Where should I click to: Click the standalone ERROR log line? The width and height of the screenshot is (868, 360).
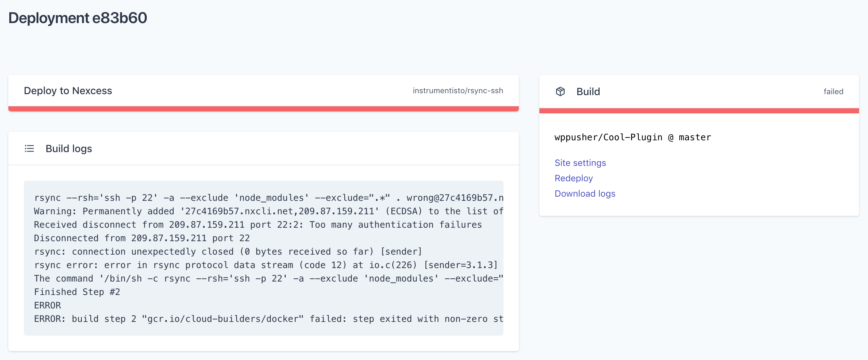47,306
